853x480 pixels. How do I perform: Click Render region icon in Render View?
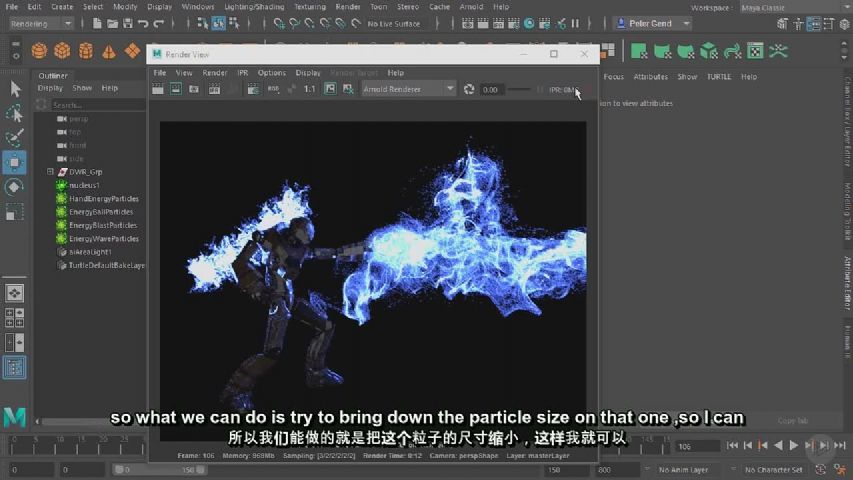coord(176,89)
